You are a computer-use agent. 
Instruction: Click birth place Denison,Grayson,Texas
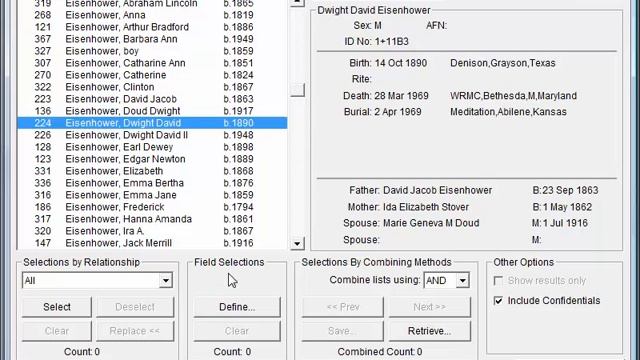[503, 63]
